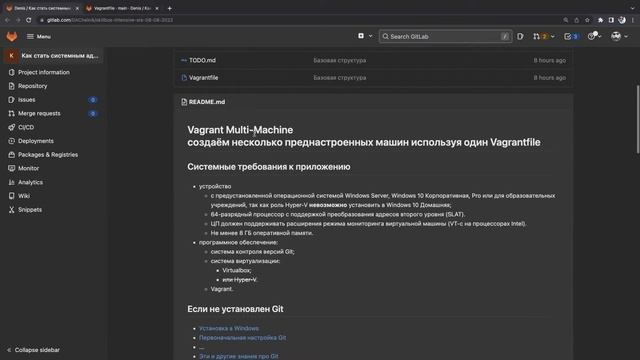Click the GitLab fox logo
Screen dimensions: 640x360
pyautogui.click(x=11, y=36)
